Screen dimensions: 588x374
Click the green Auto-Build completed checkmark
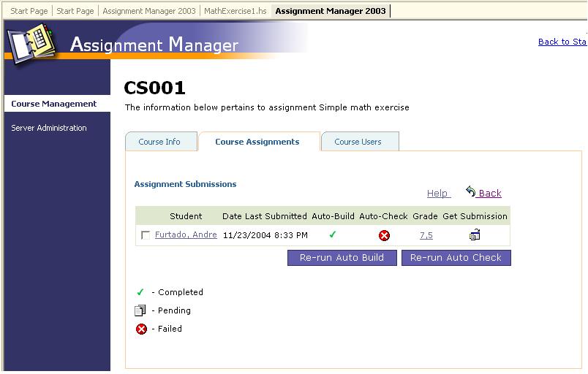click(333, 235)
